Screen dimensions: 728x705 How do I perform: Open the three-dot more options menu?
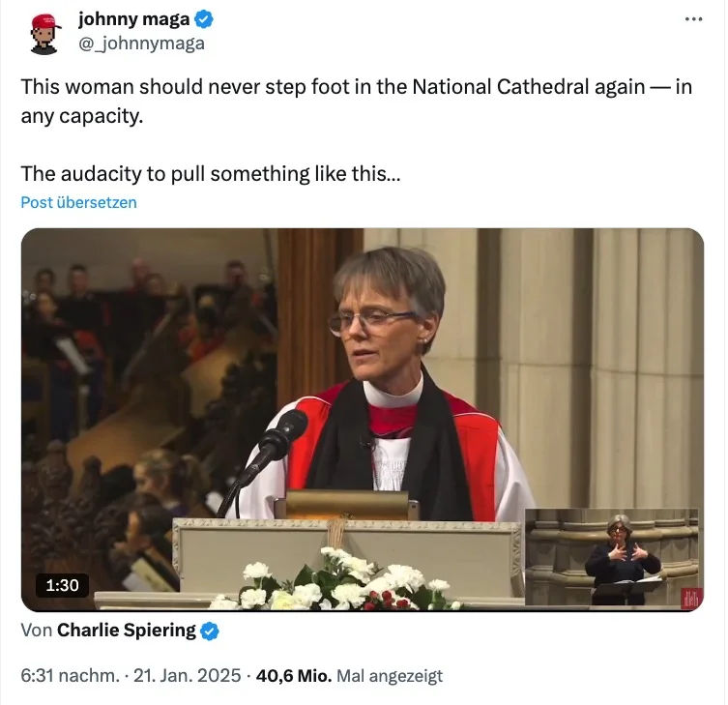(x=693, y=20)
